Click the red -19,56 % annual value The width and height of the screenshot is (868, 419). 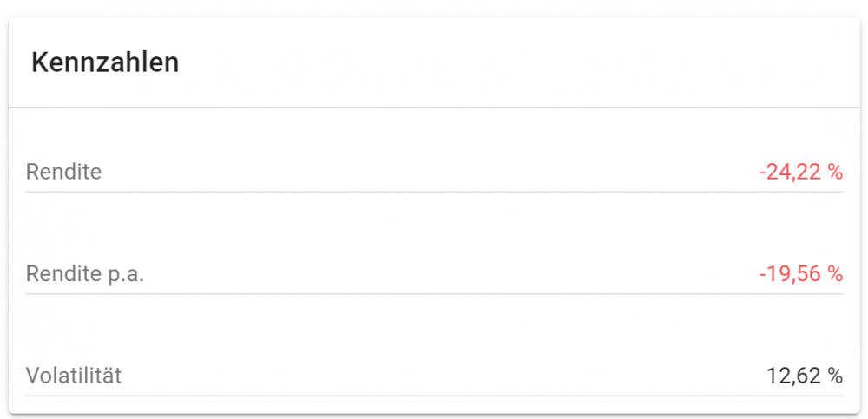click(x=800, y=274)
